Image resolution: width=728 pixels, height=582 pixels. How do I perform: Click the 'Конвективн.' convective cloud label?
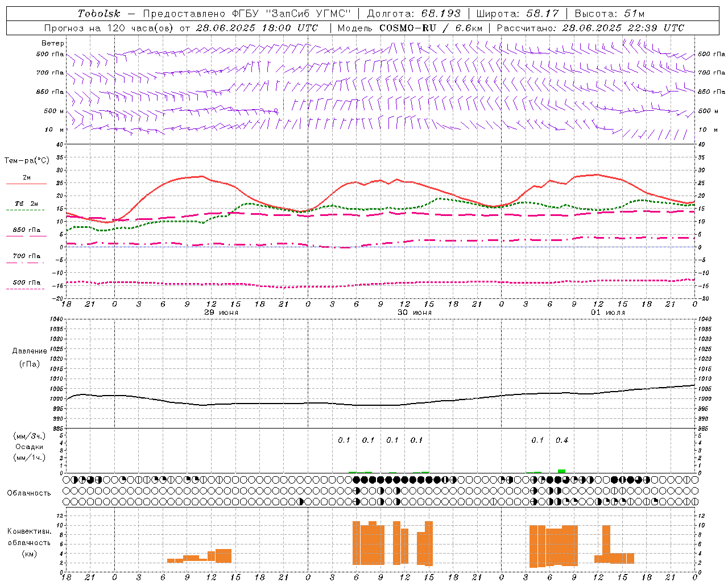point(30,531)
